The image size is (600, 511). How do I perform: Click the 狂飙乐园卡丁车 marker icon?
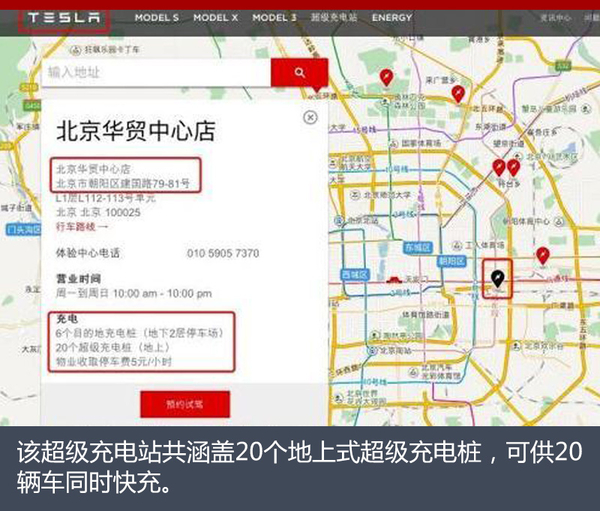[76, 50]
